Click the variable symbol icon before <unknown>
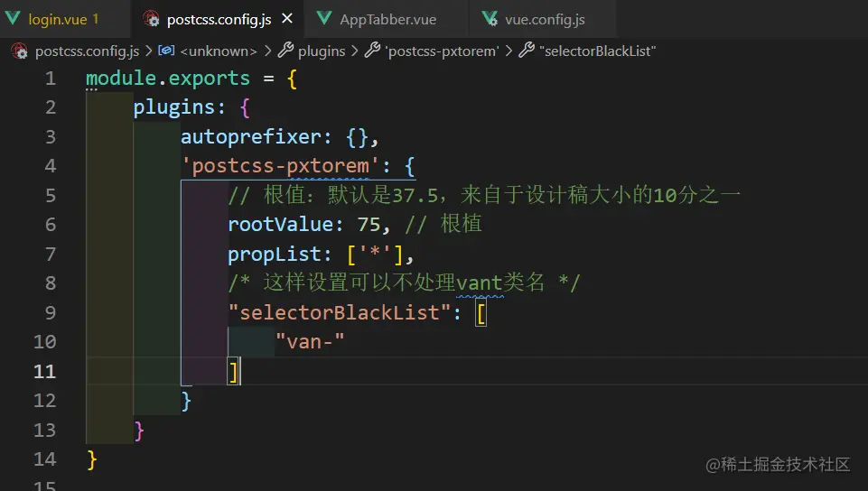 tap(166, 51)
